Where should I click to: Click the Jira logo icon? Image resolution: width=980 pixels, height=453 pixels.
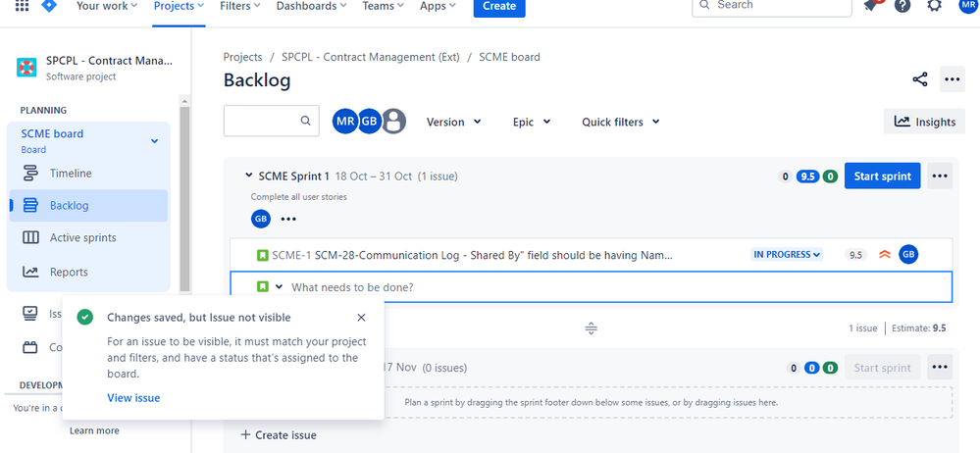49,6
